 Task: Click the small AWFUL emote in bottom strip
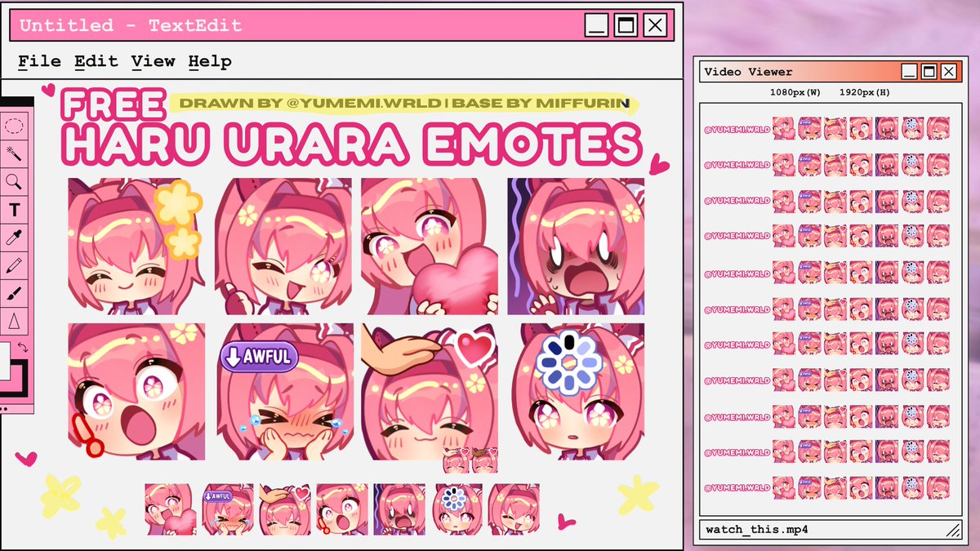[x=228, y=509]
